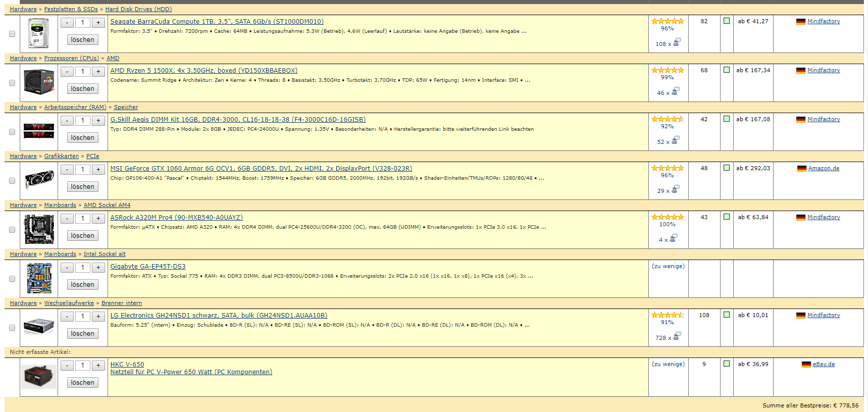Click quantity field of Seagate BarraCuda
This screenshot has height=412, width=868.
point(83,23)
